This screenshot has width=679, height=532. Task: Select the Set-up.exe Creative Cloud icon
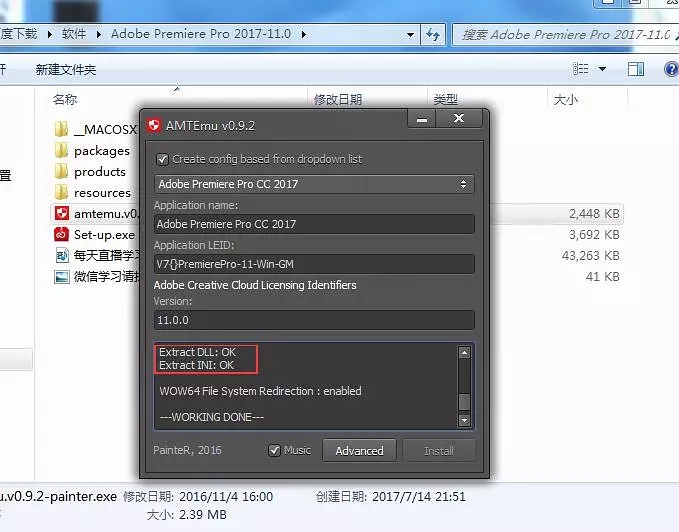61,234
